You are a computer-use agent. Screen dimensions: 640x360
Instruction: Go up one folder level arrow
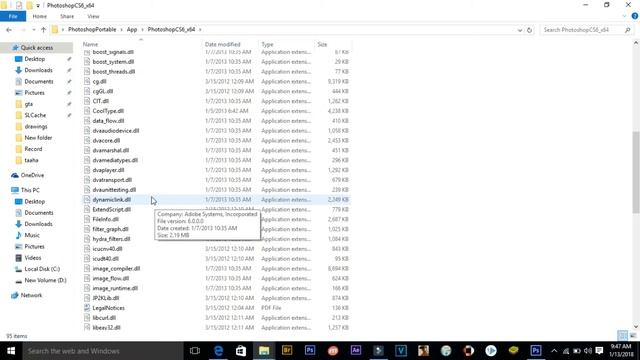click(43, 30)
